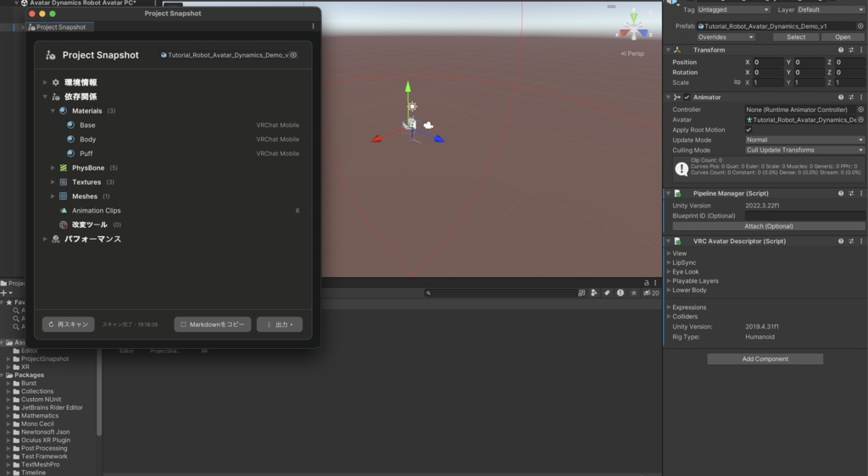Viewport: 868px width, 476px height.
Task: Open Pipeline Manager component kebab menu
Action: tap(861, 193)
